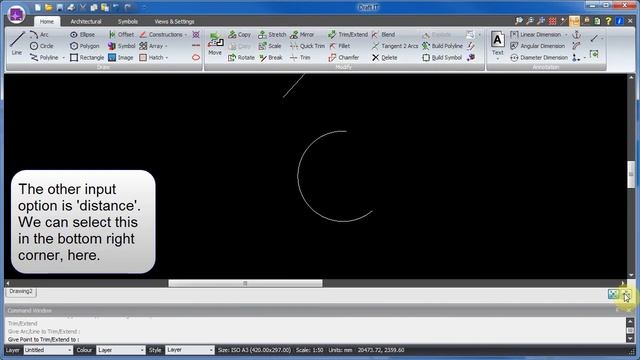
Task: Choose the Ellipse tool
Action: pyautogui.click(x=82, y=35)
